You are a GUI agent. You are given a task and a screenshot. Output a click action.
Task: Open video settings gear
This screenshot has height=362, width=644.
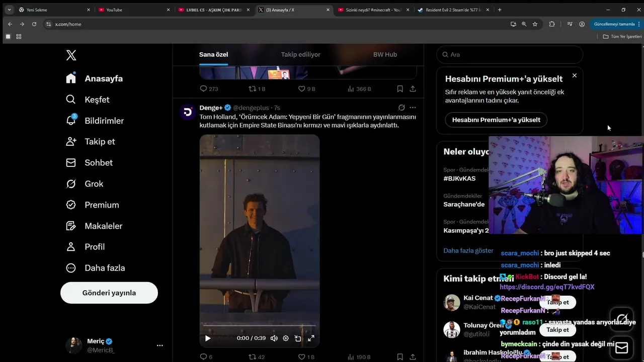coord(286,338)
